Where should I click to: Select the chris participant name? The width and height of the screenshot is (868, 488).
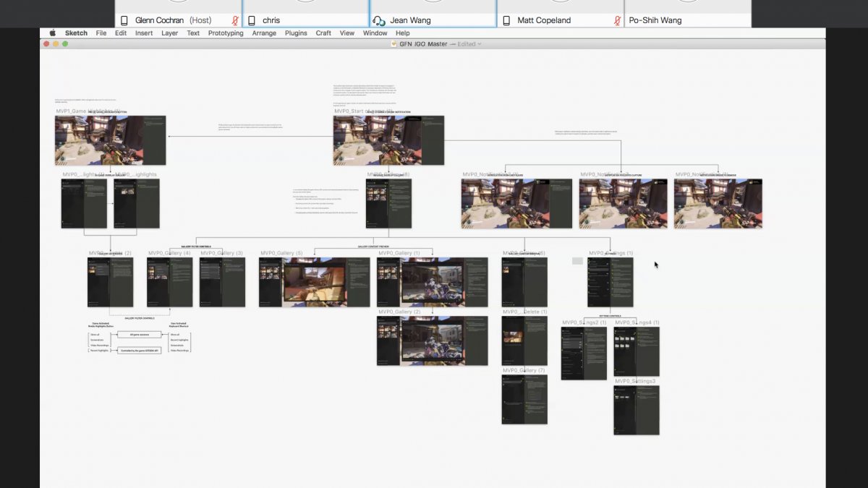[x=271, y=20]
